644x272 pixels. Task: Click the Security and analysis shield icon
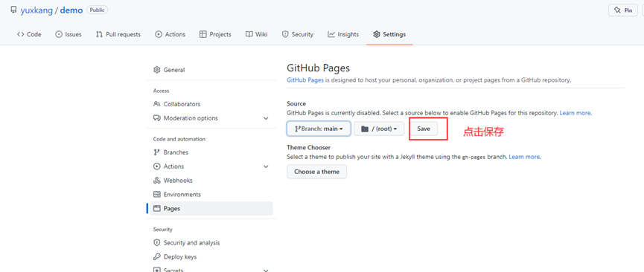(x=156, y=243)
